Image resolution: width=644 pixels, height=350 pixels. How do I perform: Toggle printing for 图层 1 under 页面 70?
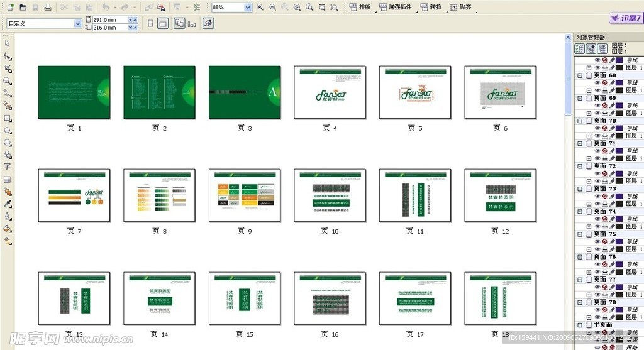604,136
